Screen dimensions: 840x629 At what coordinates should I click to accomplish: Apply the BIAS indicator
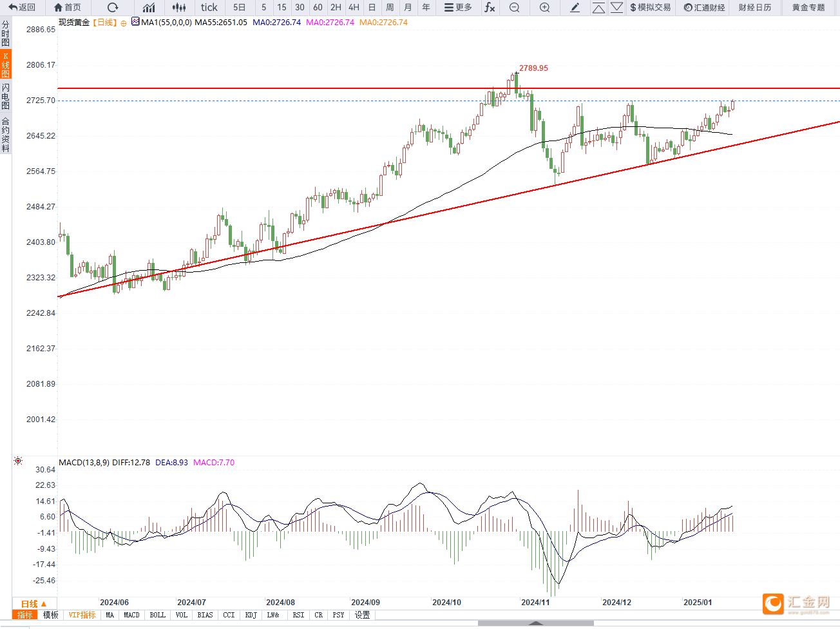click(x=205, y=615)
